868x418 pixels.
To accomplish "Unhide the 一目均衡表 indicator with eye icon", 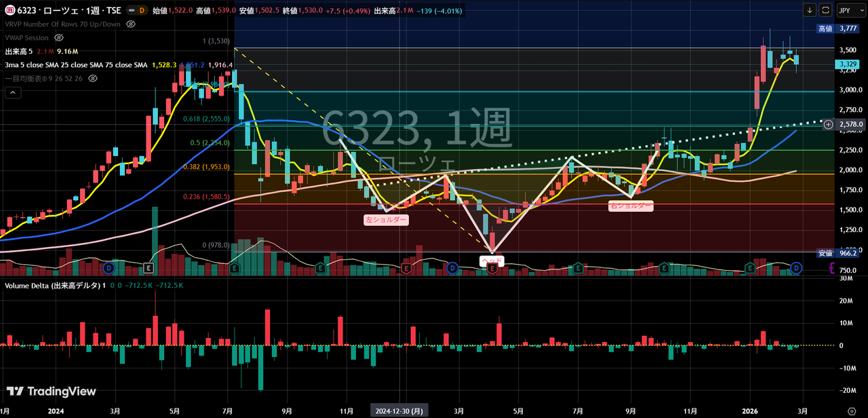I will [x=93, y=79].
